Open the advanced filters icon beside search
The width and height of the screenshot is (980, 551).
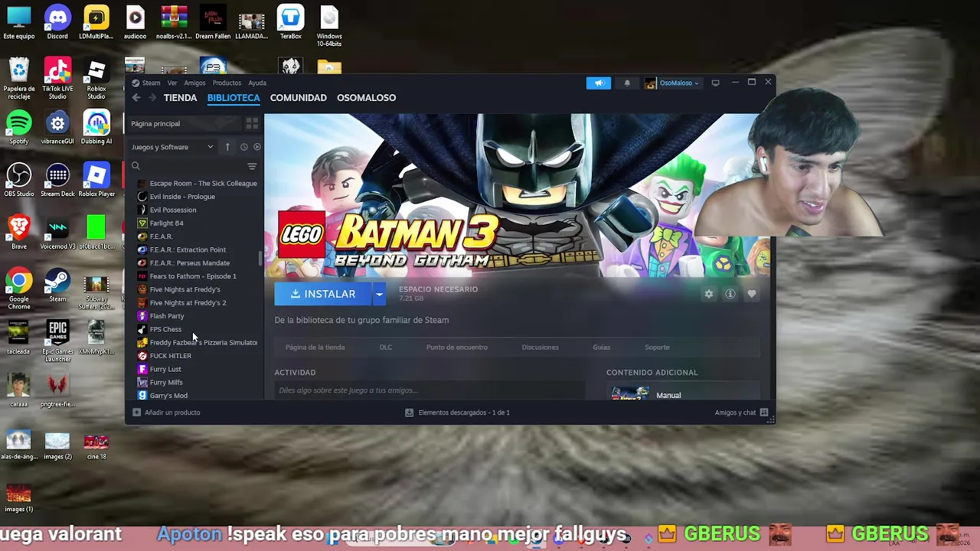coord(252,166)
